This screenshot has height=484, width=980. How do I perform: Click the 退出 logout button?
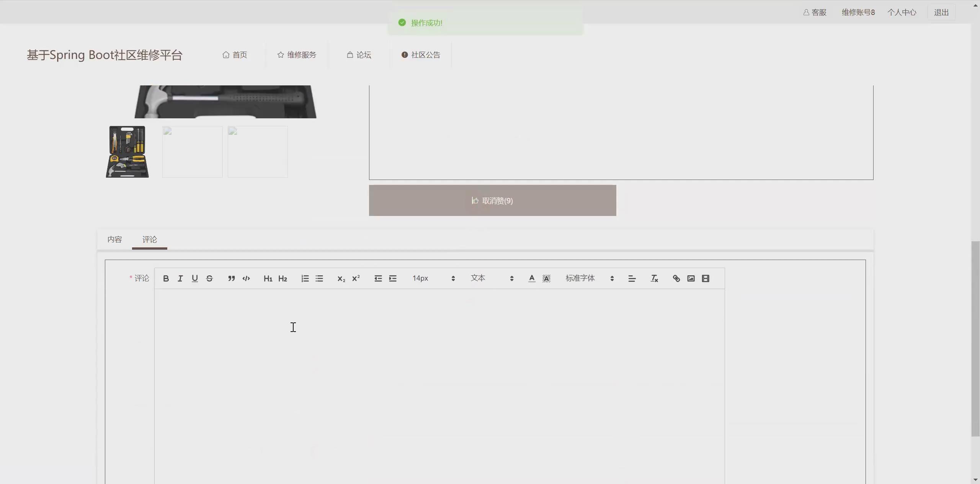tap(941, 12)
